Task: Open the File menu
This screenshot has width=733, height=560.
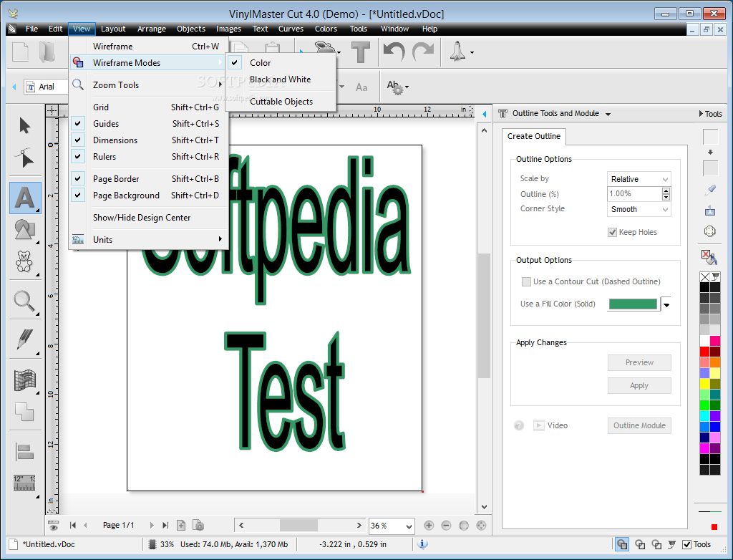Action: (31, 29)
